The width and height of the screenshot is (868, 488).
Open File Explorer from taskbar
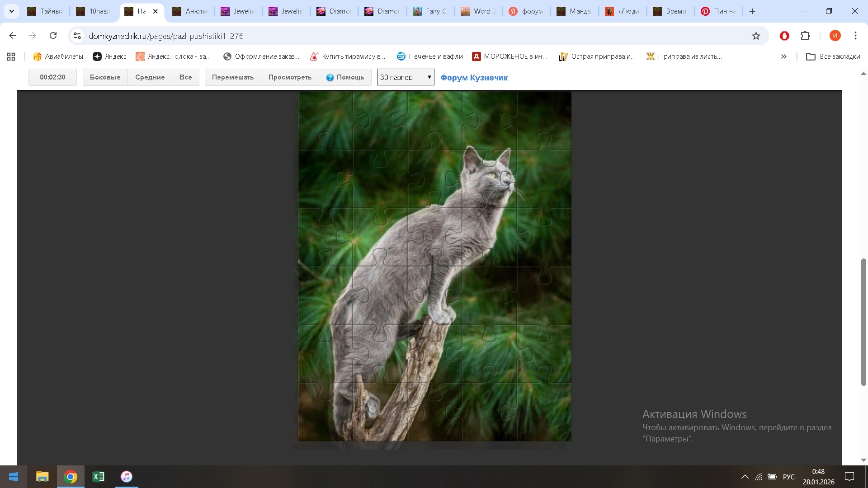tap(42, 477)
